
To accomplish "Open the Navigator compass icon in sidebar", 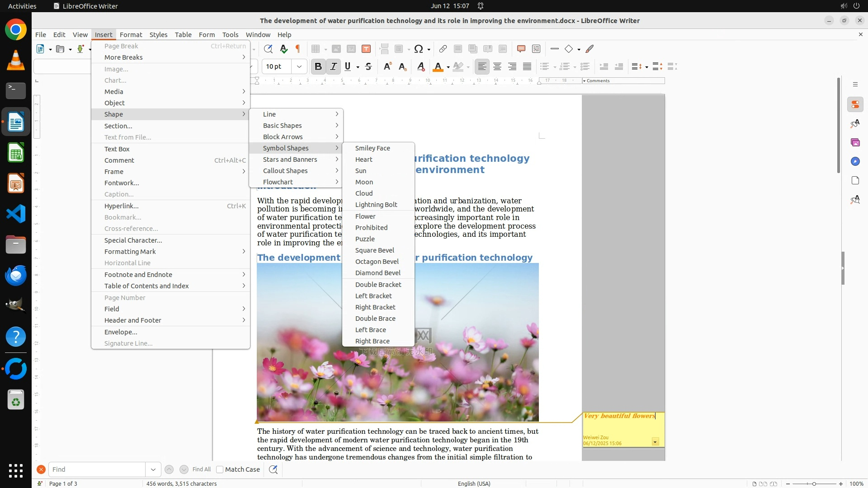I will click(x=855, y=162).
